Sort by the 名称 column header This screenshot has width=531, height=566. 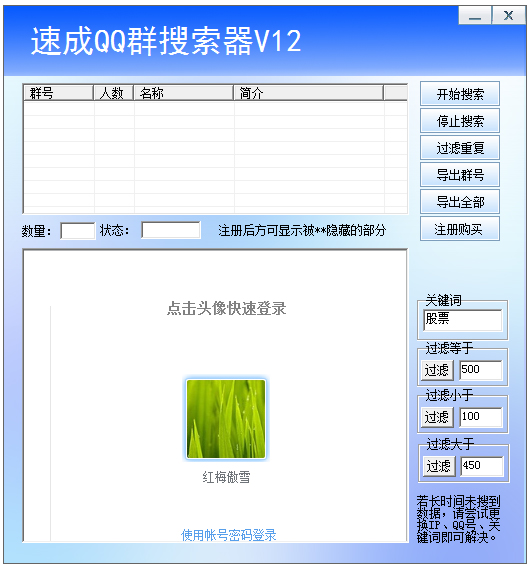183,93
